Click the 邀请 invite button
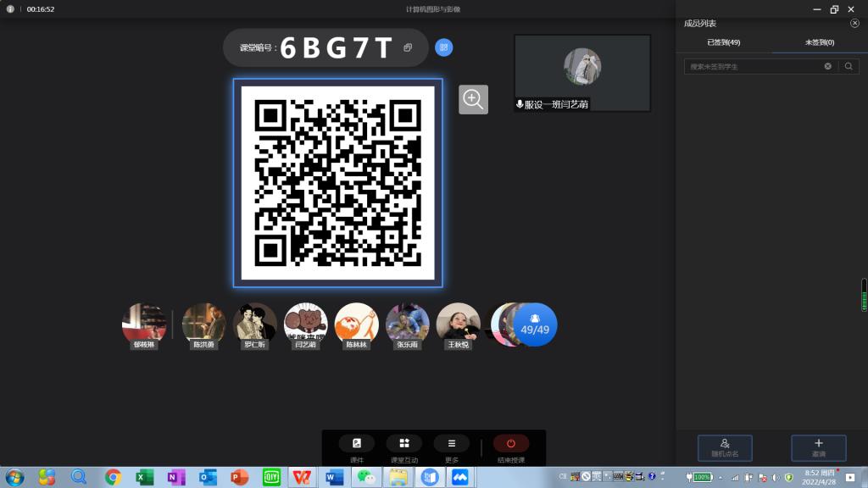868x488 pixels. (x=818, y=446)
